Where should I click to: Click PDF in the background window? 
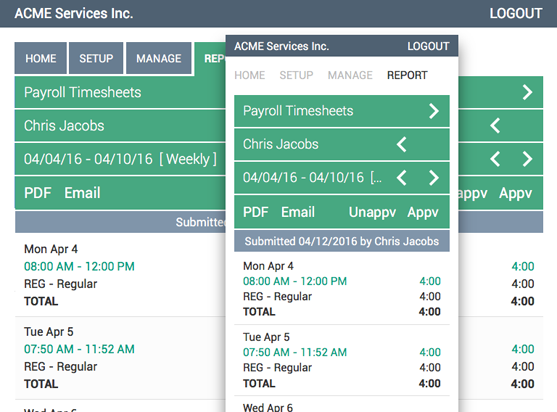coord(38,193)
